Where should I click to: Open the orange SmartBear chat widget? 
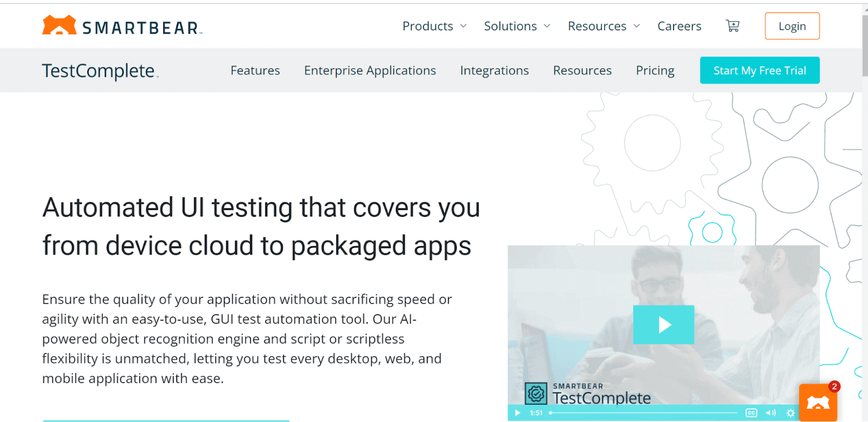point(818,402)
